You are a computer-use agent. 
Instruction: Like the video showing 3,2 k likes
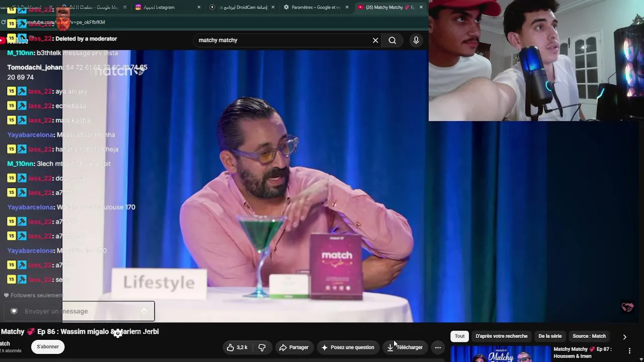coord(237,347)
